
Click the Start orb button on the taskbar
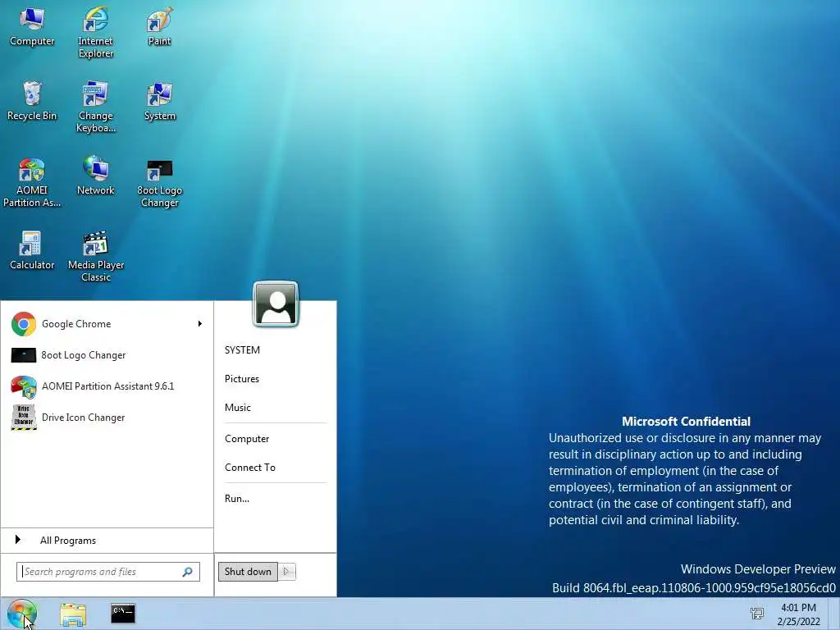pyautogui.click(x=22, y=614)
